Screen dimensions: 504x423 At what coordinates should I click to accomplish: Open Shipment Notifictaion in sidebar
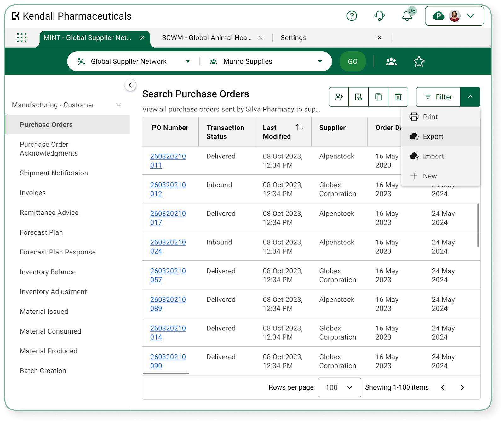coord(54,173)
